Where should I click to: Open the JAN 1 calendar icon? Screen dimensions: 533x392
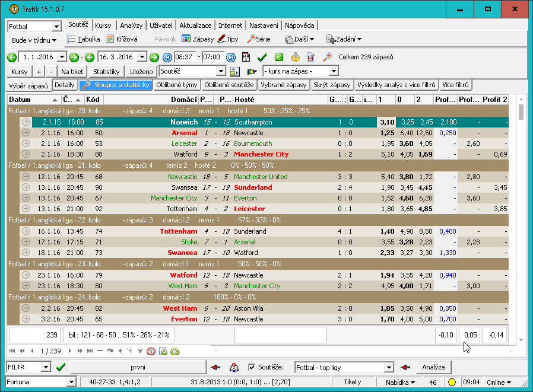(246, 57)
